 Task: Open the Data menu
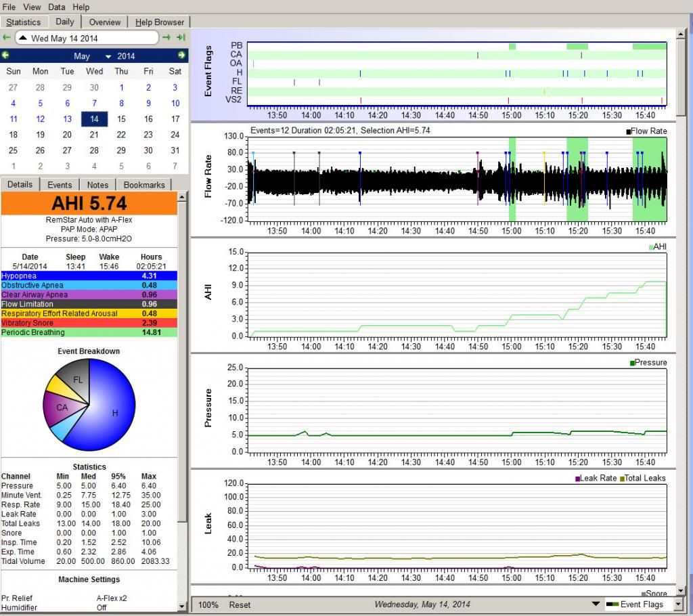[x=57, y=7]
